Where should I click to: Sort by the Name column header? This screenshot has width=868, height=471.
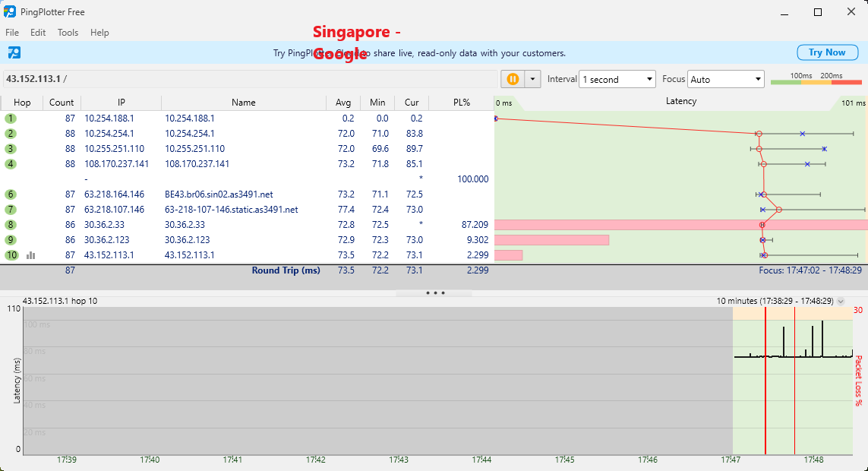pos(244,103)
